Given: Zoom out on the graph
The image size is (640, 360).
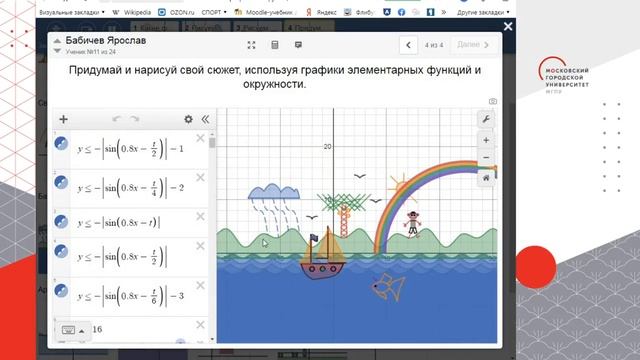Looking at the screenshot, I should pyautogui.click(x=486, y=158).
